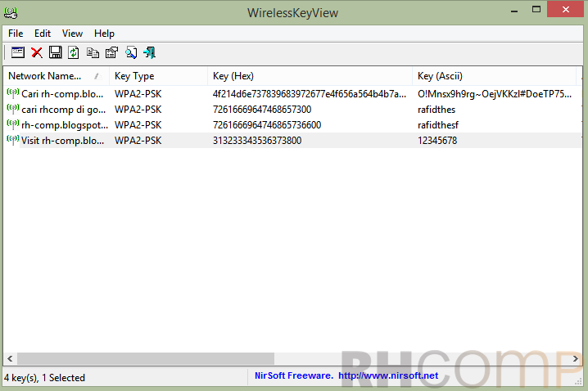Screen dimensions: 588x391
Task: Click the wireless icon on the Visit rh-comp.blo row
Action: (x=13, y=140)
